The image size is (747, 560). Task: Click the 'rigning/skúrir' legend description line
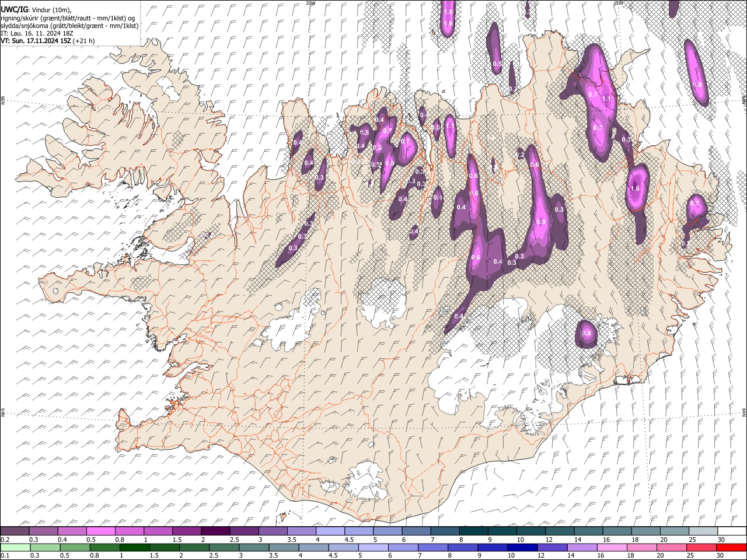coord(69,18)
